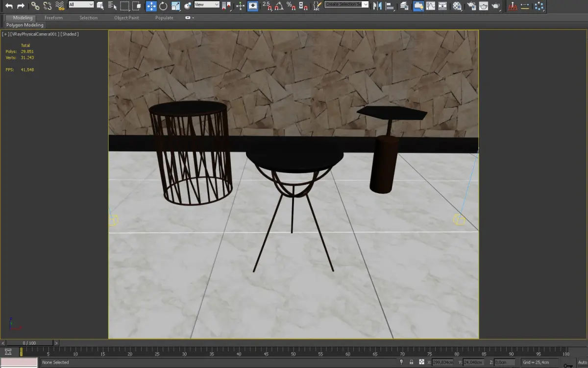Click the Z coordinate field
This screenshot has height=368, width=588.
(x=505, y=363)
